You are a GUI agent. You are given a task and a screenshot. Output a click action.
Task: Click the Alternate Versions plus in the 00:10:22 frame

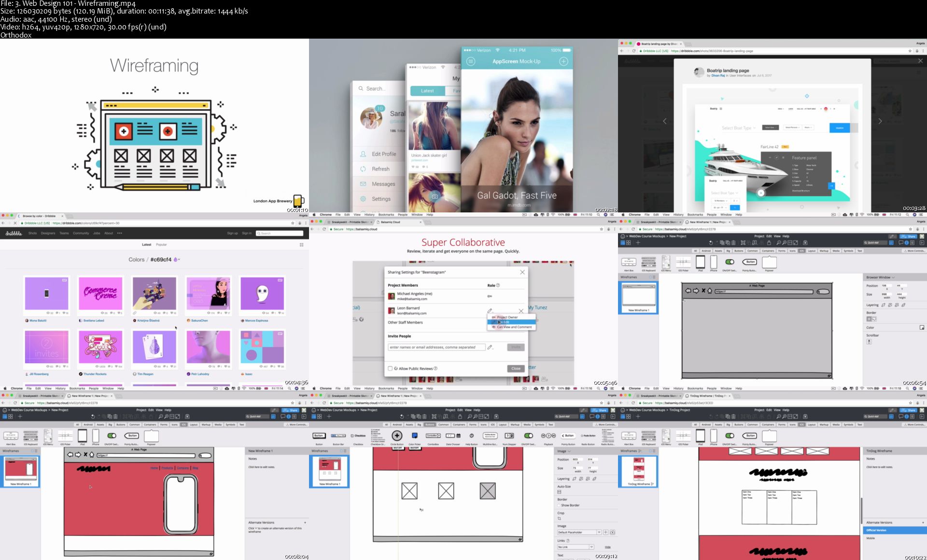tap(923, 522)
